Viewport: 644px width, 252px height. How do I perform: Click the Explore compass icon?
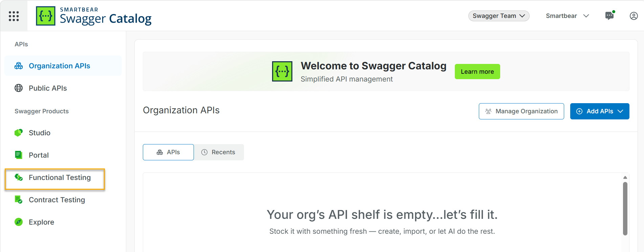pyautogui.click(x=19, y=222)
